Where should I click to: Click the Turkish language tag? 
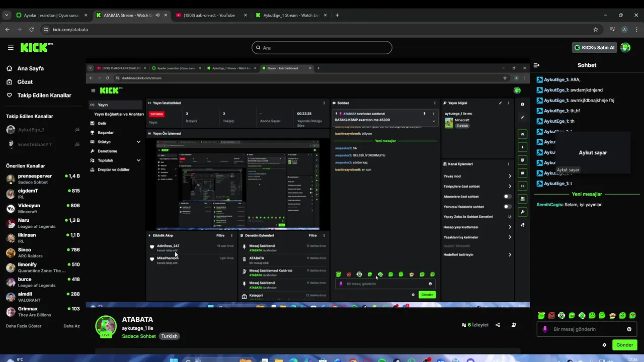pyautogui.click(x=170, y=336)
